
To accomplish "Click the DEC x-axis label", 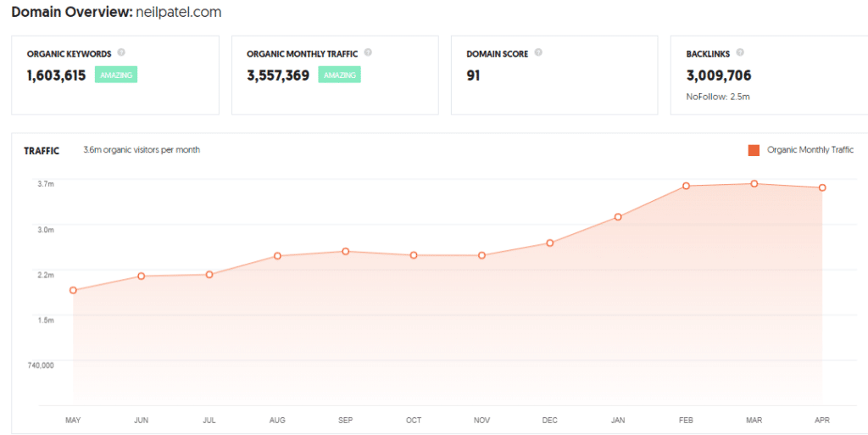I will pos(549,421).
